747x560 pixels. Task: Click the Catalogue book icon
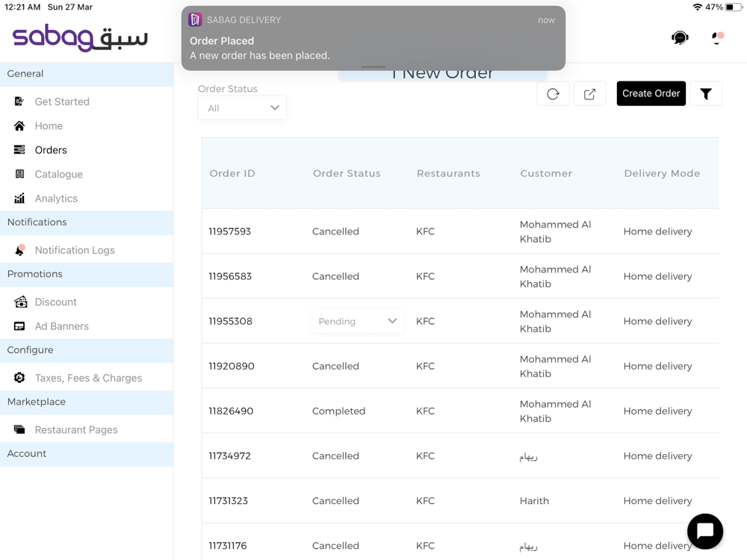pos(19,174)
